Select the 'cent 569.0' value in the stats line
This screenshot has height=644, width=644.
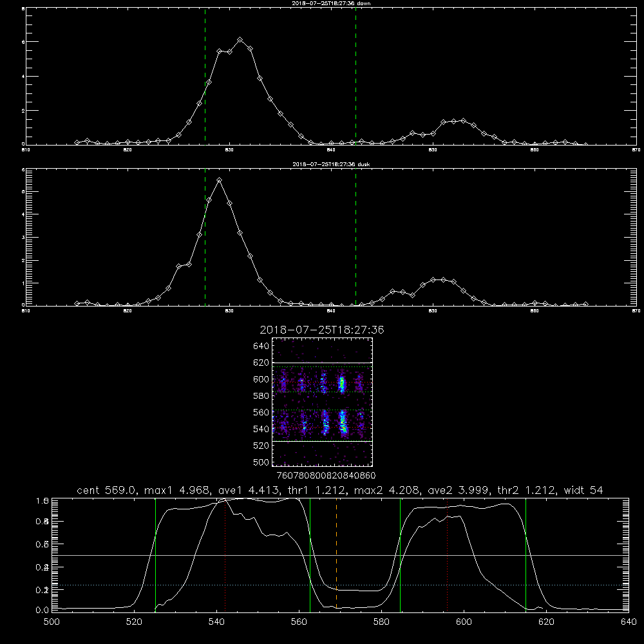[x=107, y=490]
